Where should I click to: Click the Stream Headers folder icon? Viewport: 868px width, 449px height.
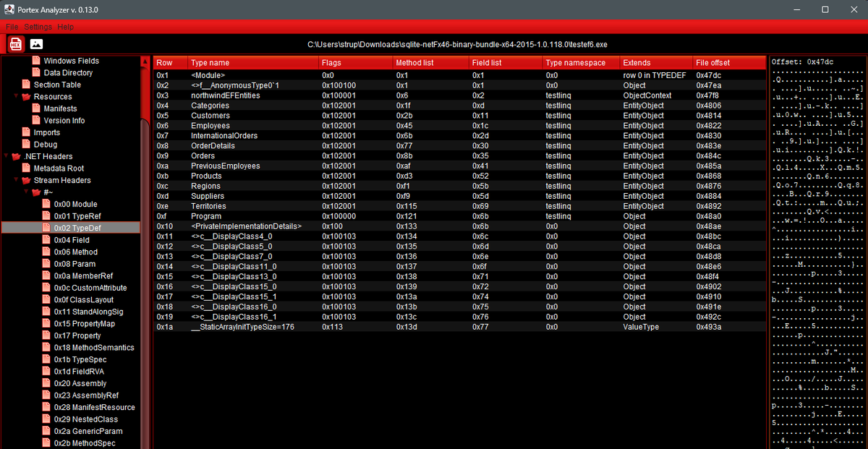click(27, 180)
